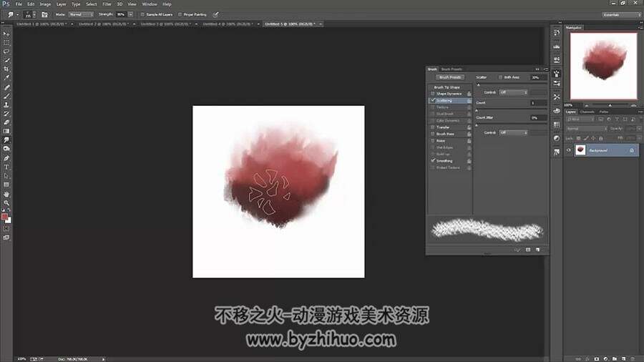
Task: Open the Strength slider dropdown arrow
Action: pos(131,14)
